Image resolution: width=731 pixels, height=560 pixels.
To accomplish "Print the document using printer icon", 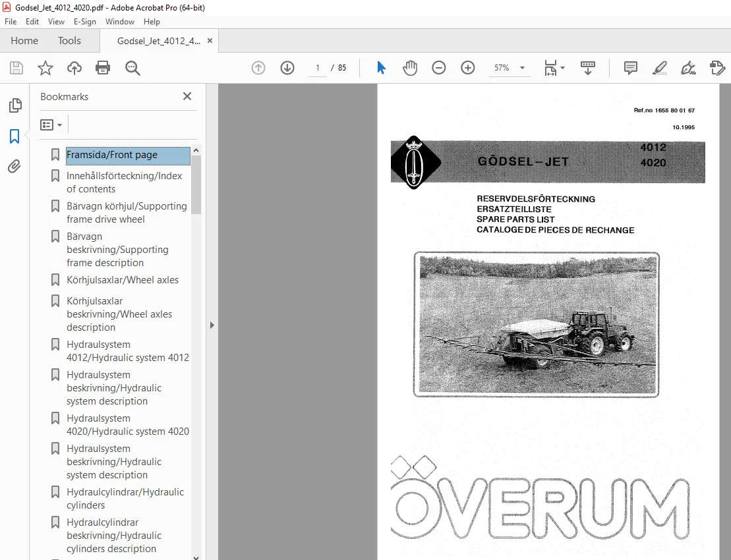I will click(103, 68).
